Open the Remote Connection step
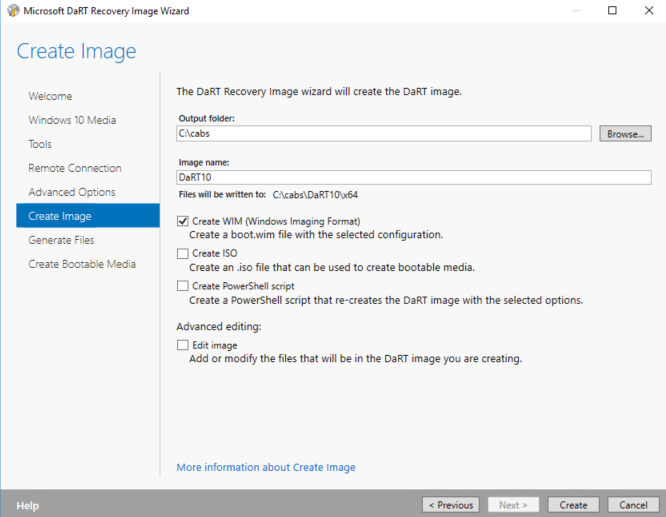 click(x=75, y=168)
